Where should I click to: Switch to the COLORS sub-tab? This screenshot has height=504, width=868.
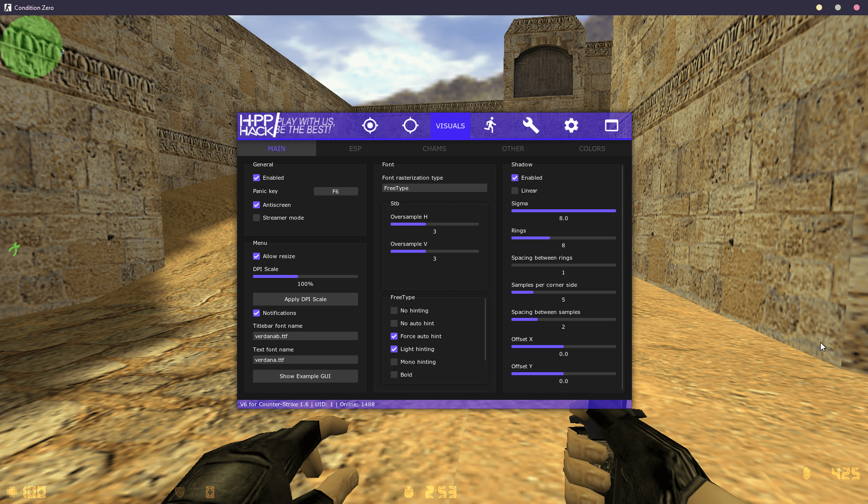coord(592,149)
